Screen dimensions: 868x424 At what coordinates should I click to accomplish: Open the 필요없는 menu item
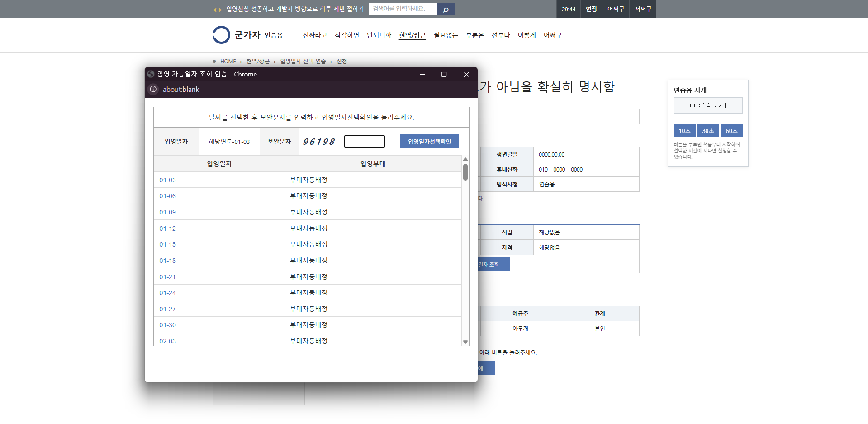[446, 35]
